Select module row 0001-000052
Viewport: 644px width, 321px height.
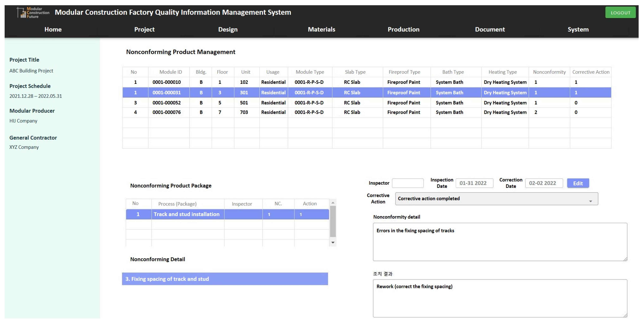pos(167,103)
